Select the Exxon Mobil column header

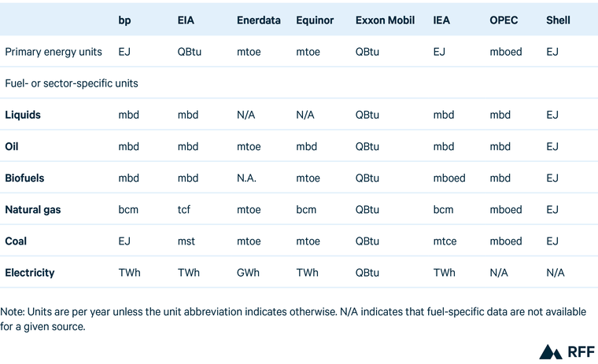pos(386,20)
